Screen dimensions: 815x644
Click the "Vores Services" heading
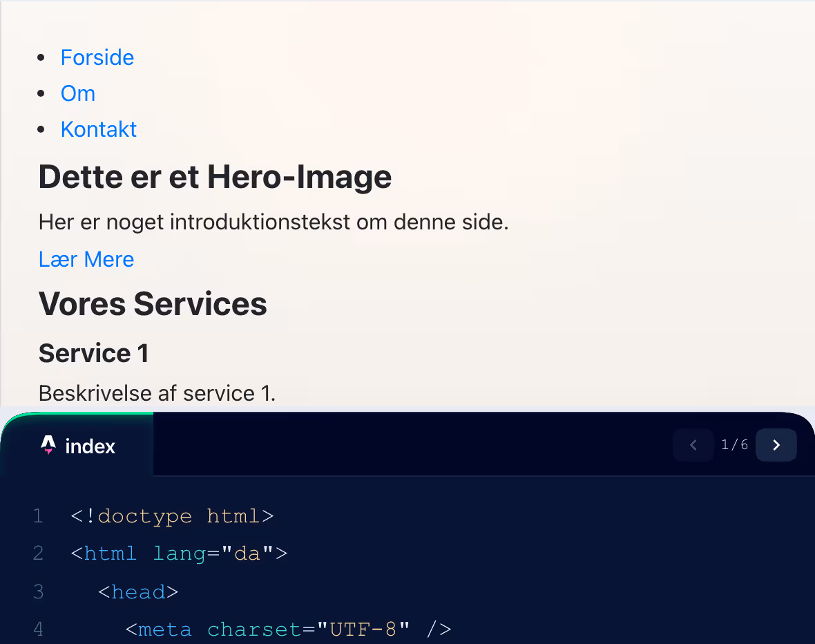tap(153, 303)
